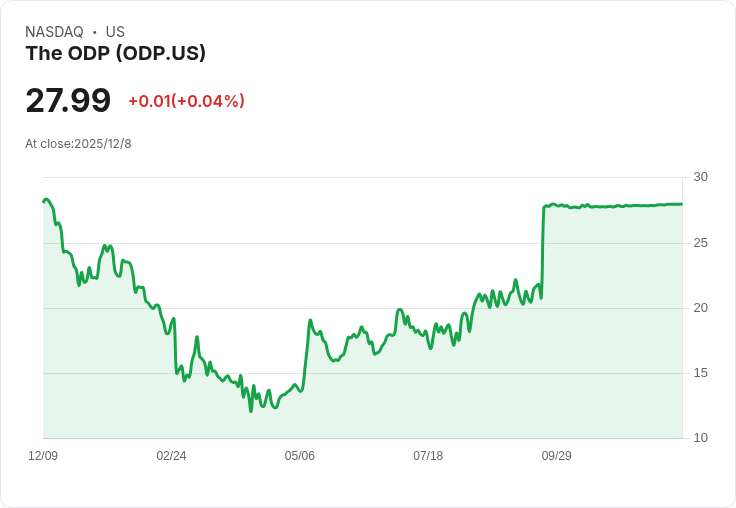Click the stock title The ODP (ODP.US)
The height and width of the screenshot is (508, 736).
click(115, 53)
